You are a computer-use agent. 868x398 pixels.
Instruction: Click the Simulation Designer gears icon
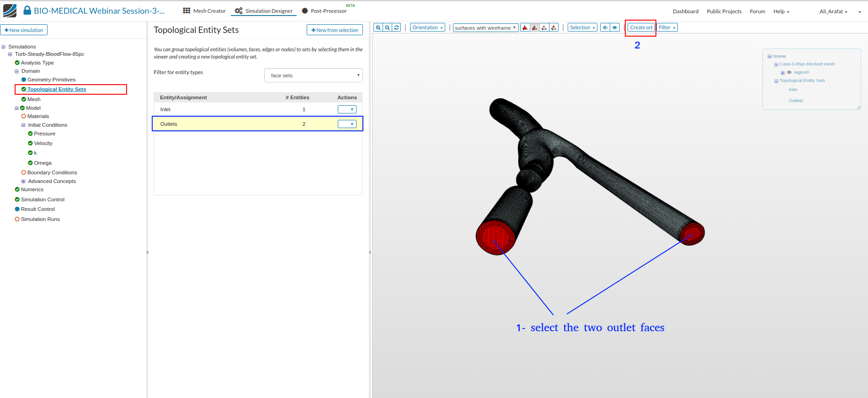point(239,11)
